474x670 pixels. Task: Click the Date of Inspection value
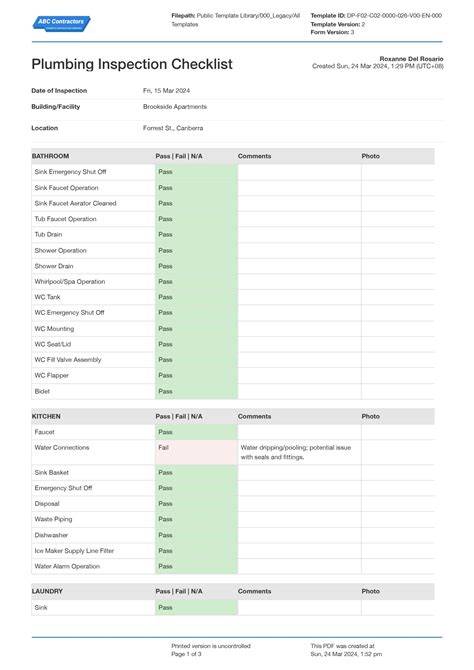coord(166,91)
